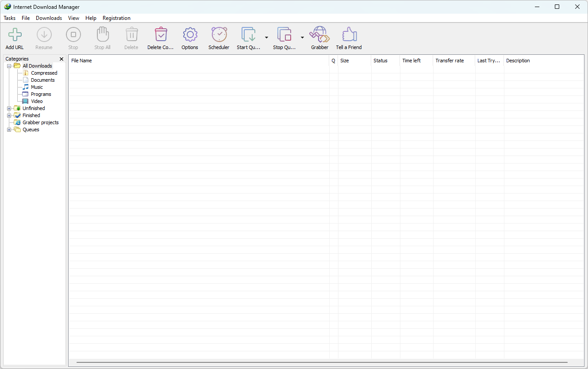Click the Stop Queue icon
The width and height of the screenshot is (588, 369).
(x=284, y=35)
